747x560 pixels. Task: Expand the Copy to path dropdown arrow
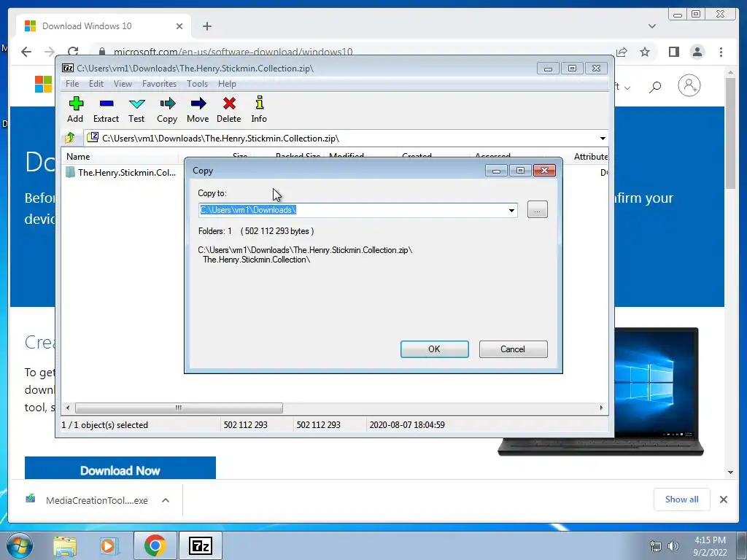[x=511, y=210]
